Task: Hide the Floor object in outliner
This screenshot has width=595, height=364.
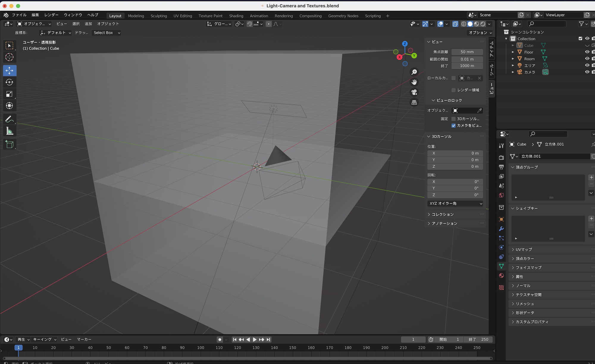Action: [x=587, y=52]
